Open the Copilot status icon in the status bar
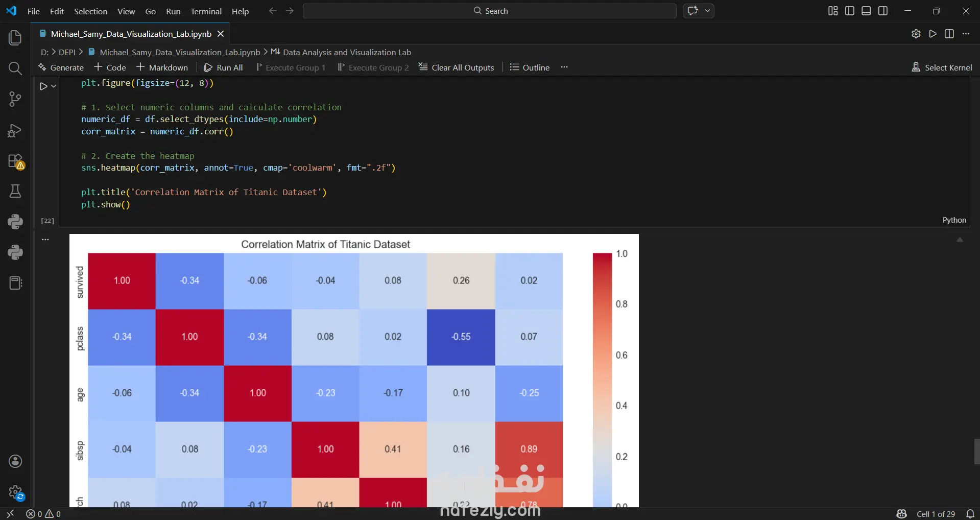Screen dimensions: 980x520 pos(902,514)
